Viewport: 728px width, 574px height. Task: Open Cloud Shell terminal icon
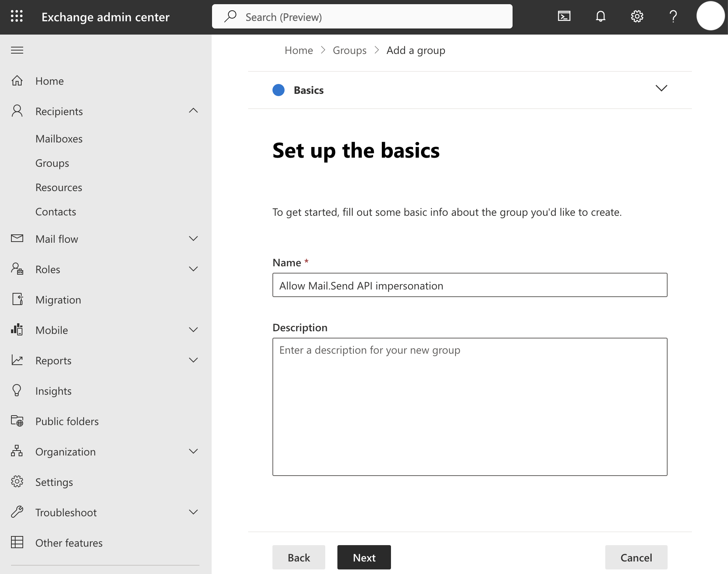click(564, 16)
